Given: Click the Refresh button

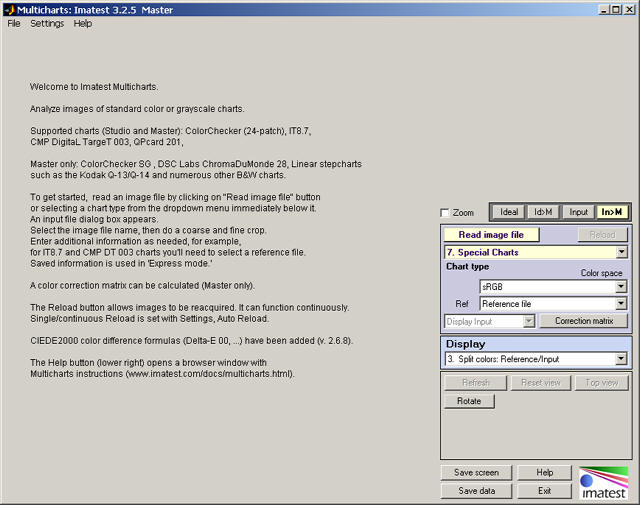Looking at the screenshot, I should [476, 383].
